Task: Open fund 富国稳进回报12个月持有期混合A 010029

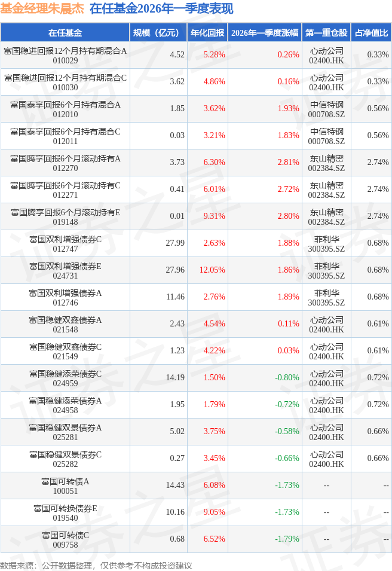Action: pyautogui.click(x=65, y=55)
